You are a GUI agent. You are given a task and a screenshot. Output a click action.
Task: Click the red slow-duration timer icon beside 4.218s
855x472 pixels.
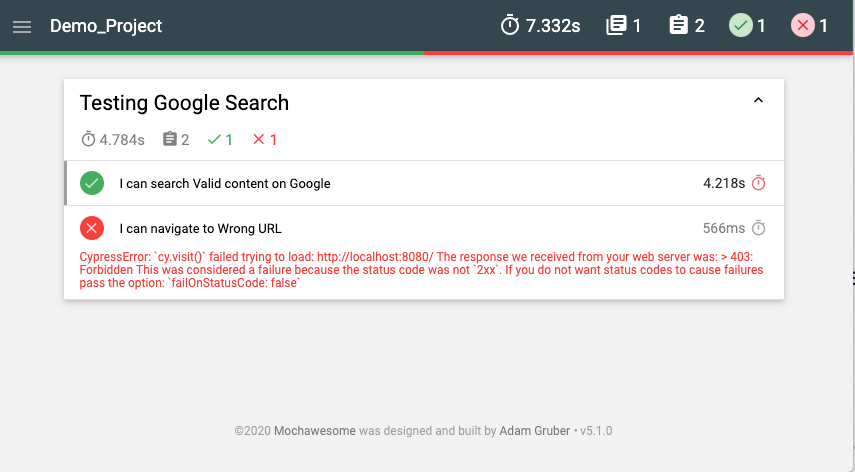click(759, 183)
